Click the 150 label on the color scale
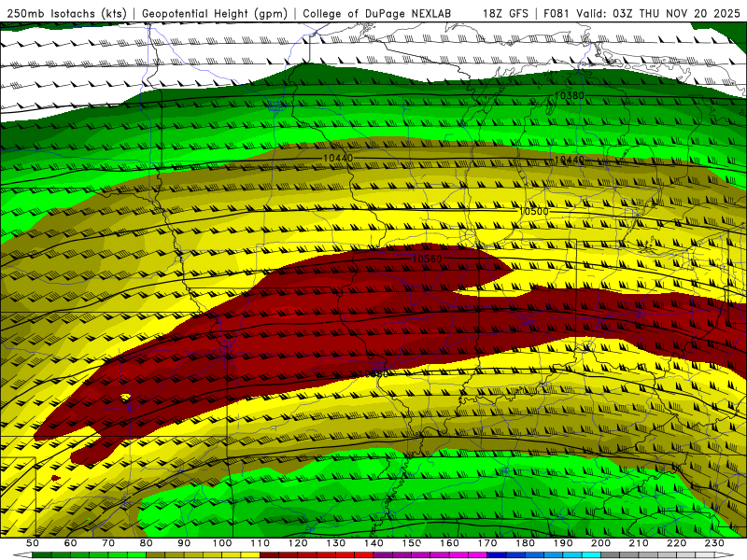Viewport: 747px width, 560px height. (x=412, y=543)
